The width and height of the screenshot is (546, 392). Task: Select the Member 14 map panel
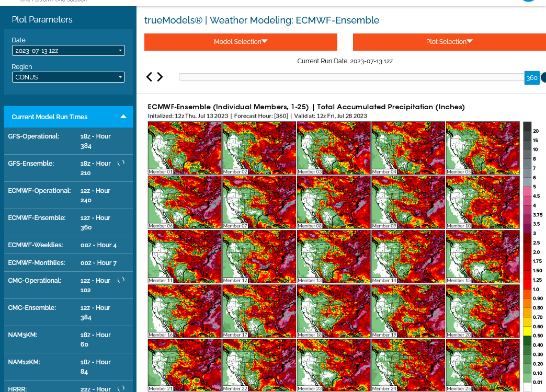tap(408, 257)
